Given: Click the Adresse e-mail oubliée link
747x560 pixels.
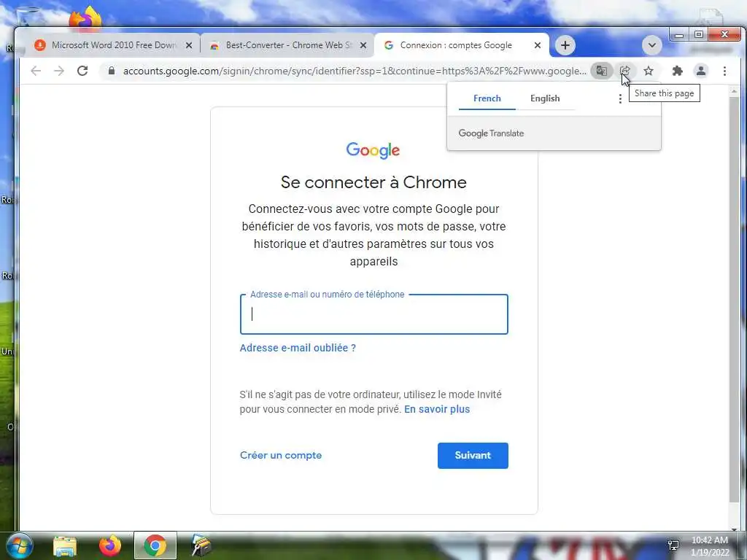Looking at the screenshot, I should (x=298, y=348).
